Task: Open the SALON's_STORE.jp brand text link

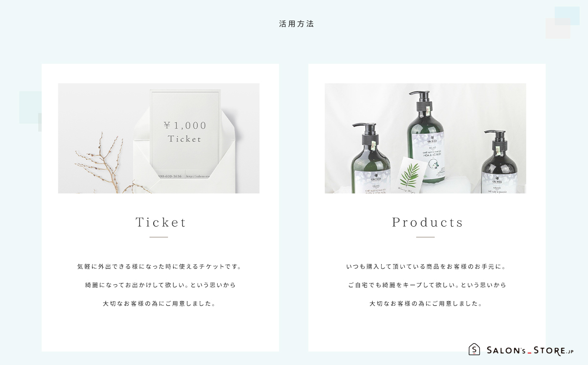Action: point(530,351)
